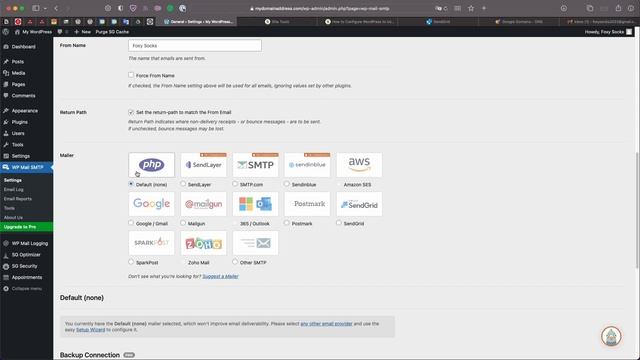Select the SparkPost radio button

tap(131, 262)
